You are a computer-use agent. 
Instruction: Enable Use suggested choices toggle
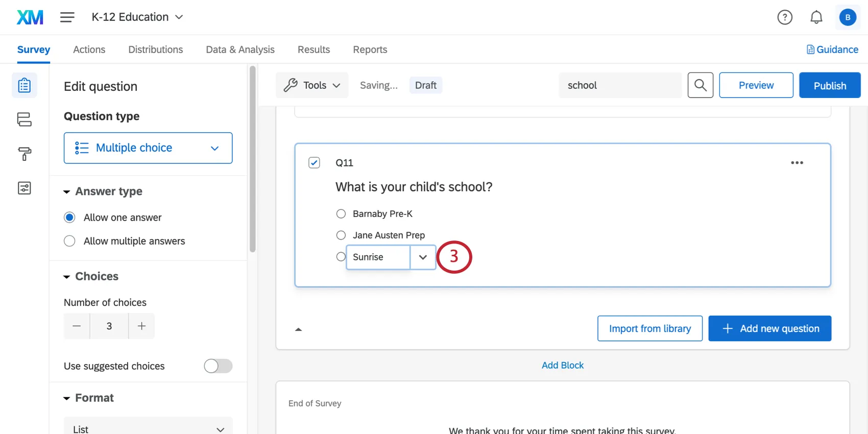(218, 366)
